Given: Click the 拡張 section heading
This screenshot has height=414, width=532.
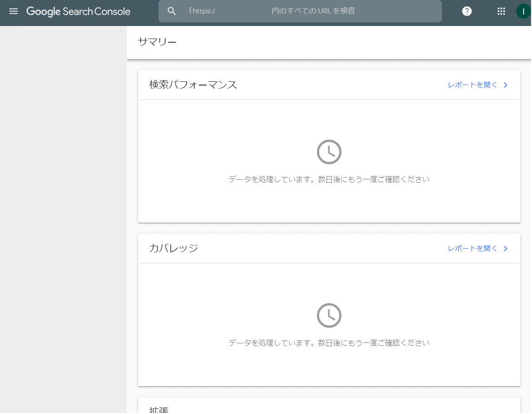Looking at the screenshot, I should 159,410.
